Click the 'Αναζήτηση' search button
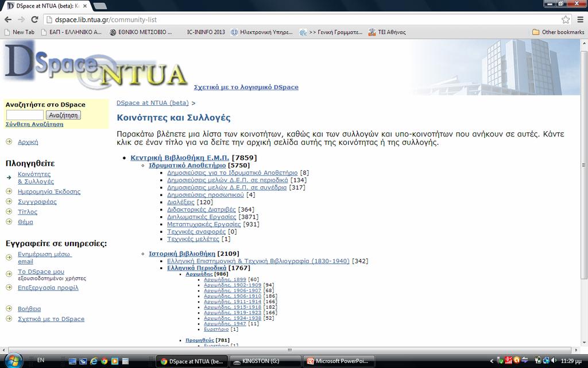588x368 pixels. 63,115
